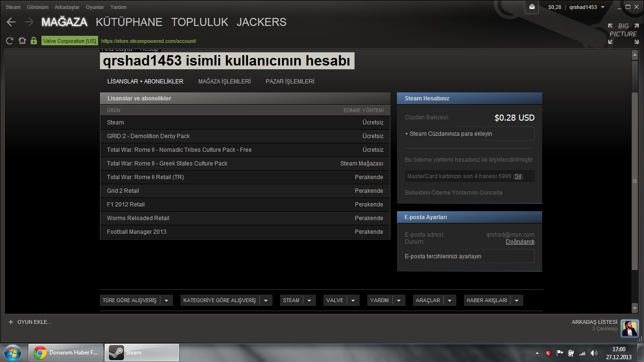Show hidden system tray icons

pos(537,353)
